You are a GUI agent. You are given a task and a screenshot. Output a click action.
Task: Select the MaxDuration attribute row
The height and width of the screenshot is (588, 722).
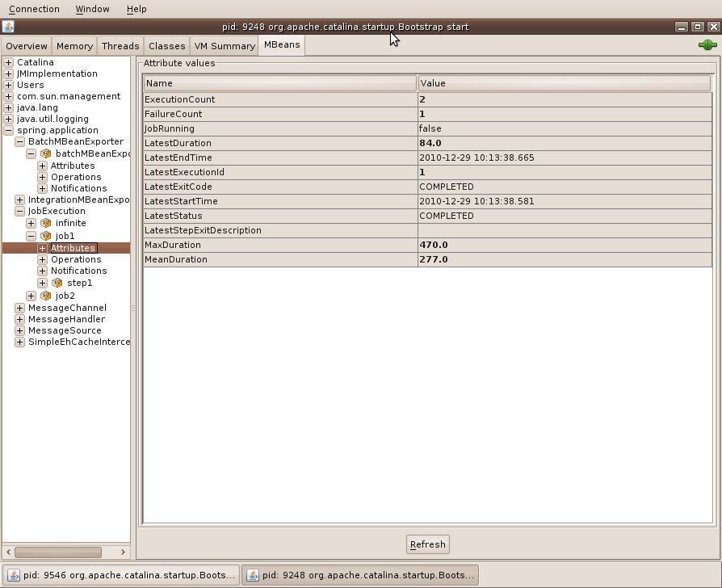point(323,245)
